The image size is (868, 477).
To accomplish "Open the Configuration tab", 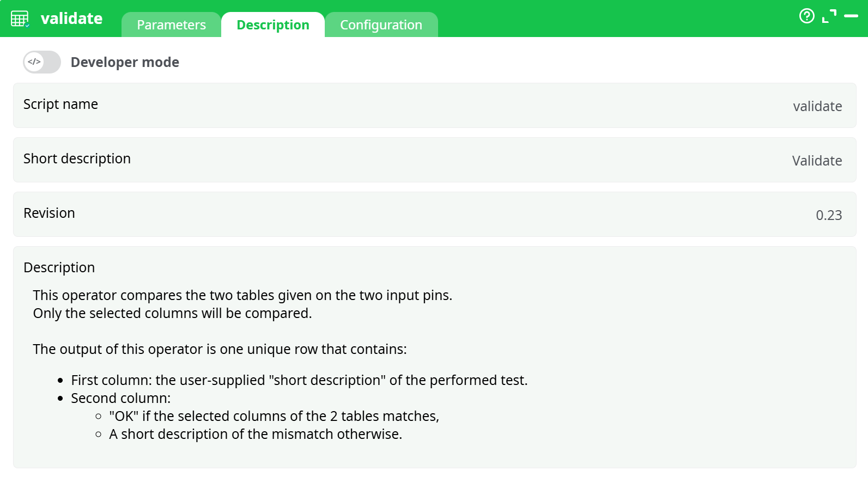I will pyautogui.click(x=381, y=25).
